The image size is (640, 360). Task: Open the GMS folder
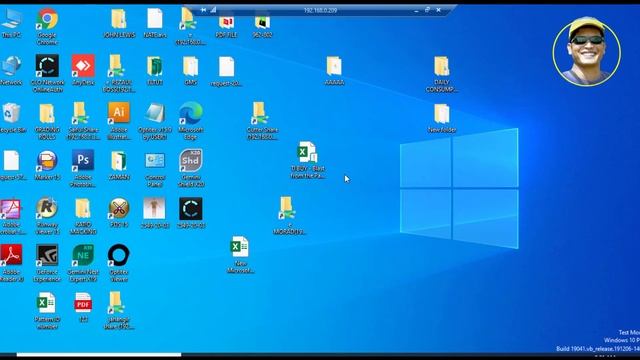[x=191, y=66]
